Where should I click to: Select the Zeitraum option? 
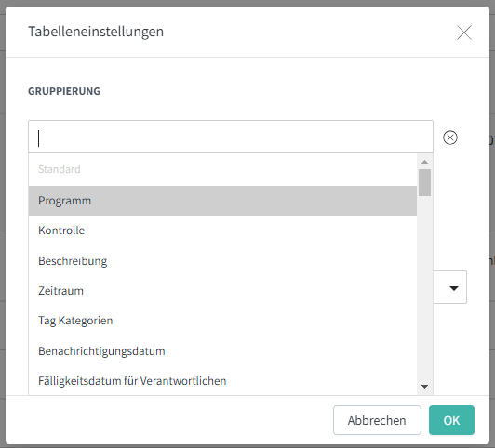pyautogui.click(x=222, y=290)
